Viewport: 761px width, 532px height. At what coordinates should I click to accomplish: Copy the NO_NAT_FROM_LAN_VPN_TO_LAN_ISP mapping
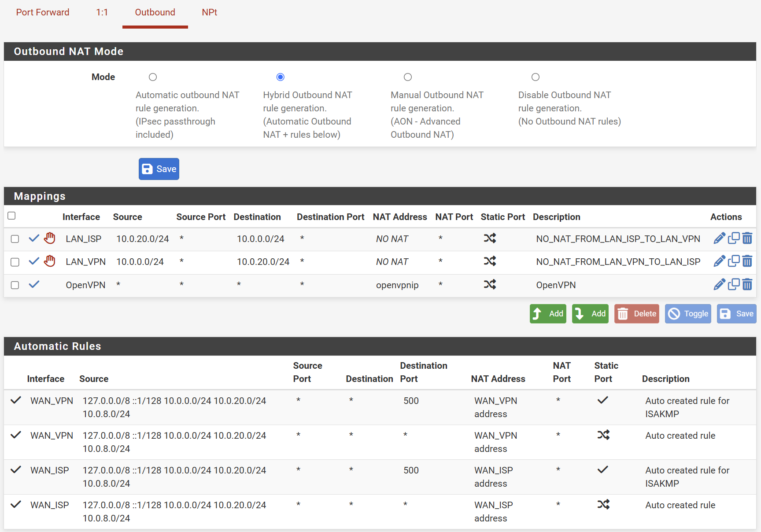click(734, 261)
